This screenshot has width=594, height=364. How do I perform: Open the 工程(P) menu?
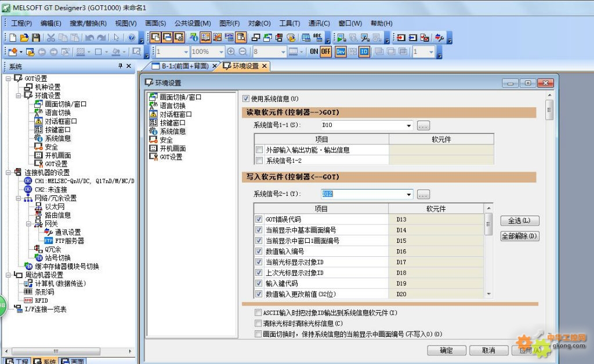tap(21, 23)
